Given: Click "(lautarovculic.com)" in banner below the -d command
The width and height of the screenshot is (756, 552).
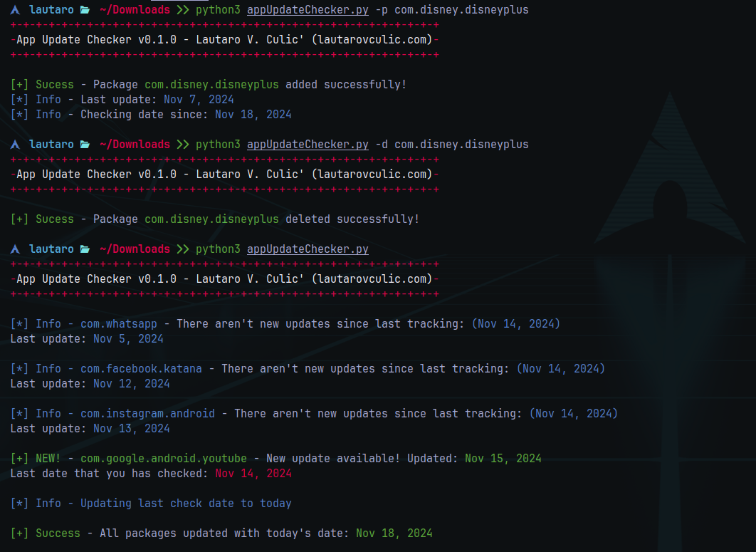Looking at the screenshot, I should pyautogui.click(x=372, y=175).
